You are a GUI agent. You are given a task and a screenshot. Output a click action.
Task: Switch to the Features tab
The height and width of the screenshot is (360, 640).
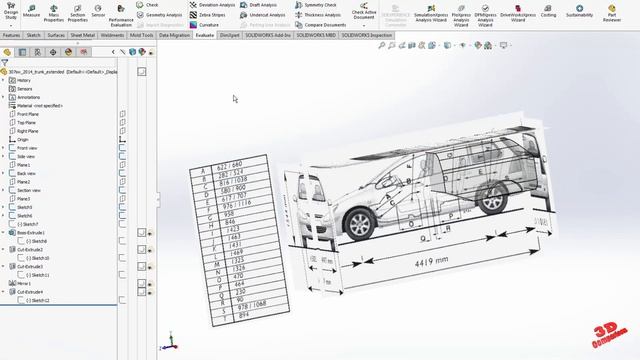point(11,36)
